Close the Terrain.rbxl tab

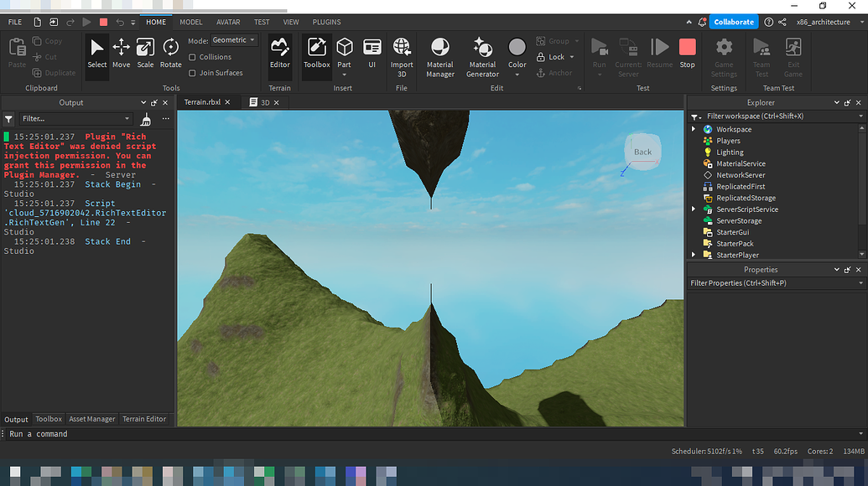tap(227, 102)
